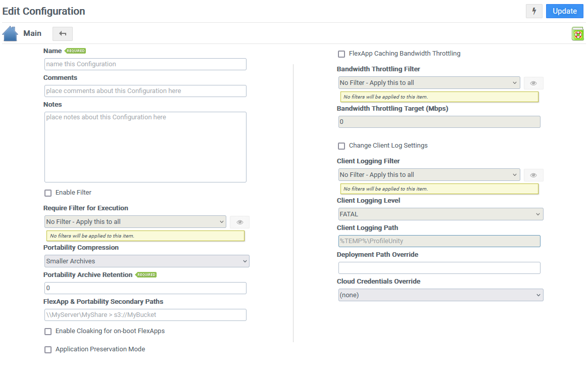The width and height of the screenshot is (588, 370).
Task: Click the lightning bolt icon button
Action: click(534, 11)
